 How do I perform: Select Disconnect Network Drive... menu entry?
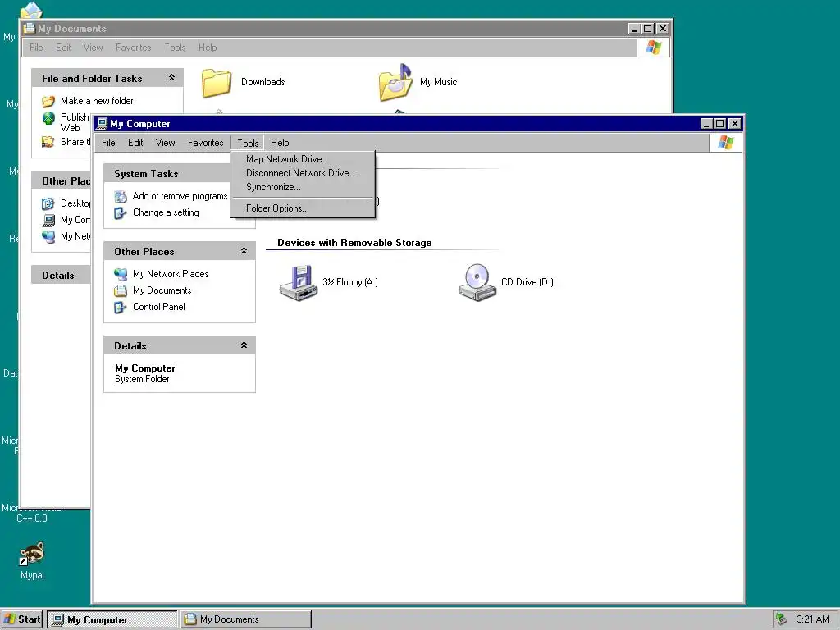303,173
